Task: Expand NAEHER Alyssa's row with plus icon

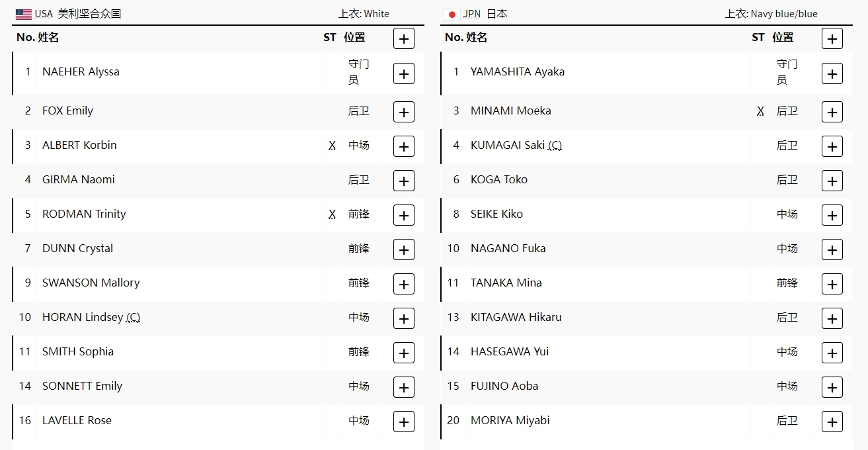Action: pos(404,73)
